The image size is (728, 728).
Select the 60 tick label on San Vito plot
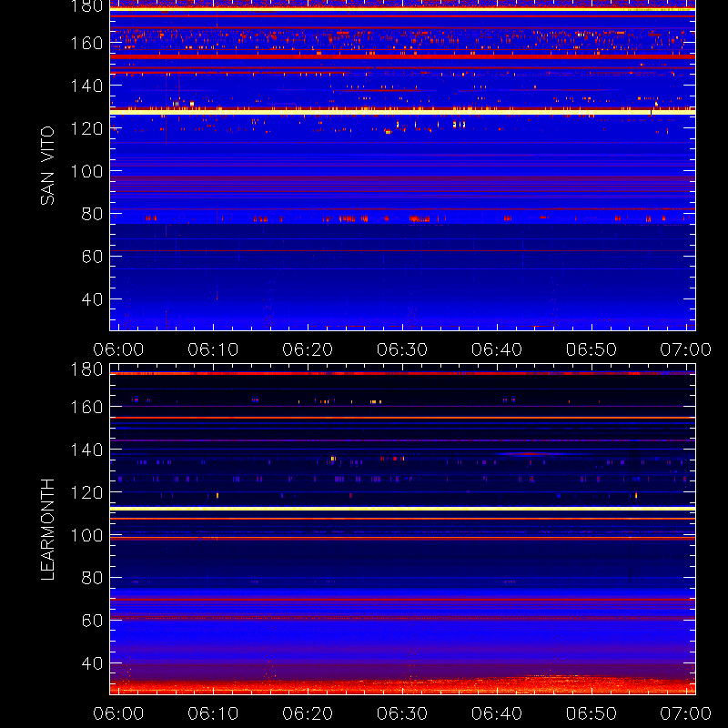(x=92, y=257)
